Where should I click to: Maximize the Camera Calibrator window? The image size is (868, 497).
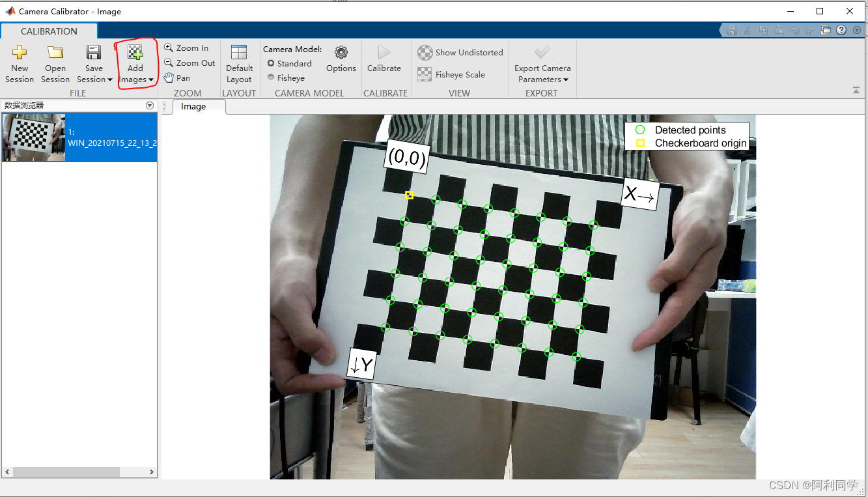820,11
